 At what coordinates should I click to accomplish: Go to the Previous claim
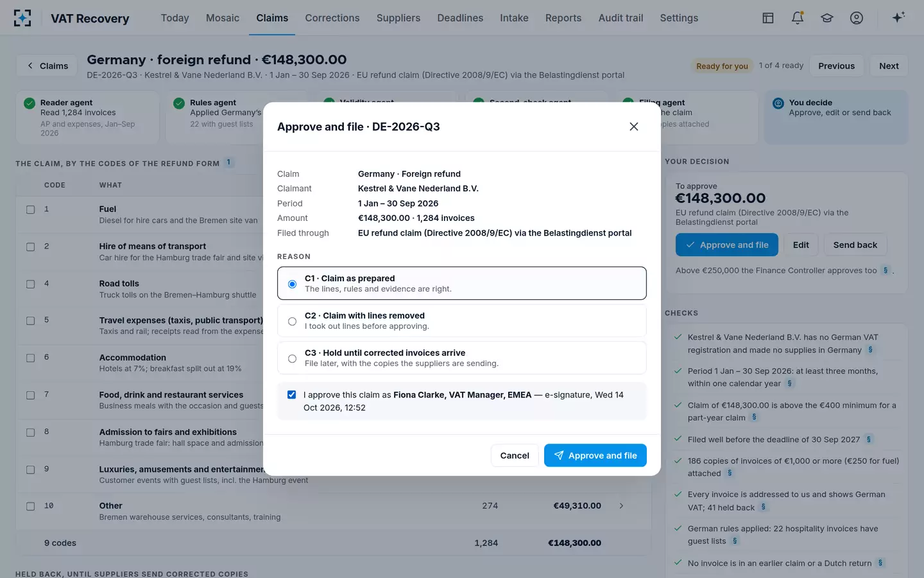point(836,66)
